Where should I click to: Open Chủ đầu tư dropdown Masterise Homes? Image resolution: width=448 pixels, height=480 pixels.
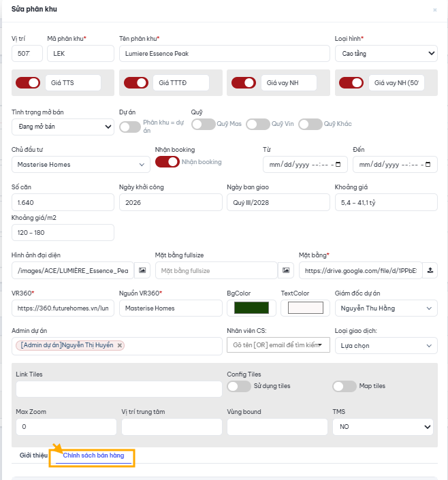tap(81, 164)
